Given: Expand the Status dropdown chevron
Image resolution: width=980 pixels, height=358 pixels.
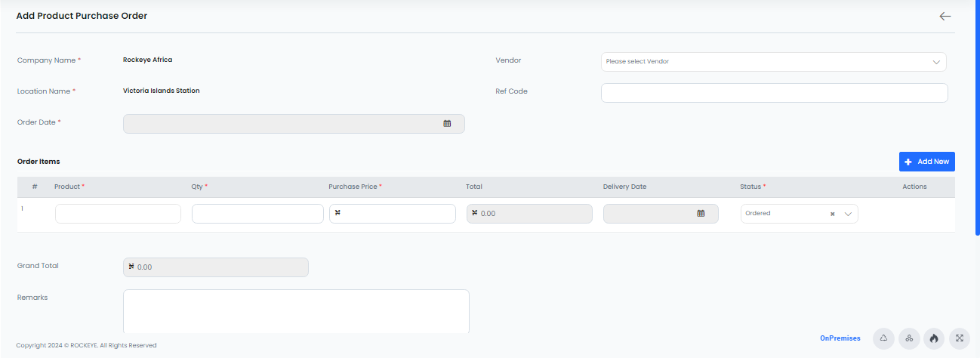Looking at the screenshot, I should click(x=848, y=214).
